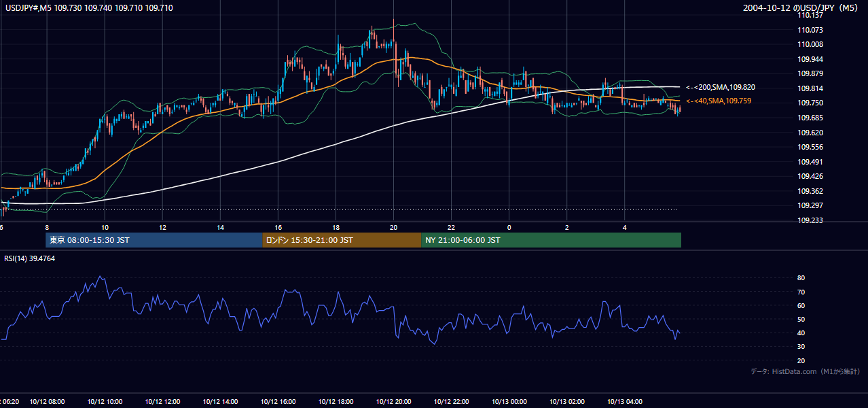Click the 40 SMA 109.759 label
The width and height of the screenshot is (868, 408).
(719, 101)
